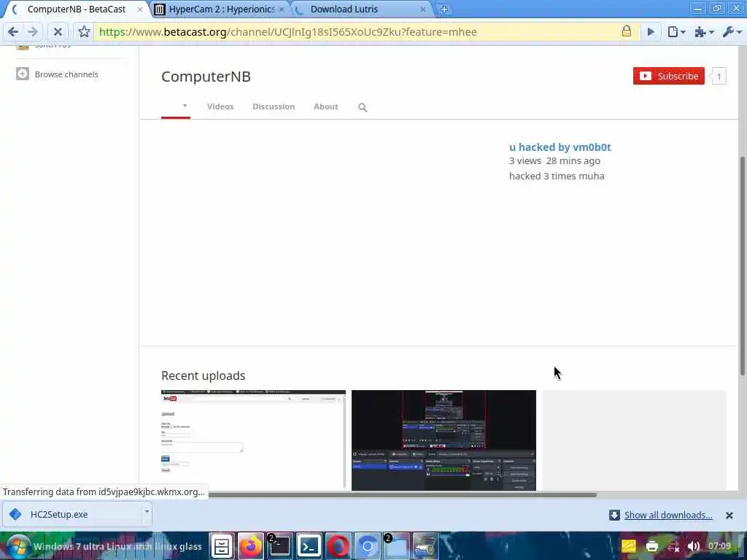Click the yellow note tray icon
747x560 pixels.
pyautogui.click(x=629, y=546)
